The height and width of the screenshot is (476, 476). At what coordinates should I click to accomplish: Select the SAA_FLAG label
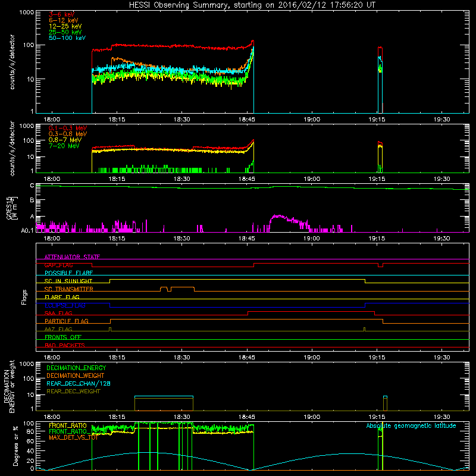click(58, 313)
